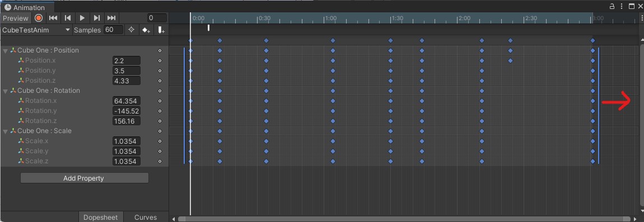
Task: Select the Scale.y property row
Action: 84,151
